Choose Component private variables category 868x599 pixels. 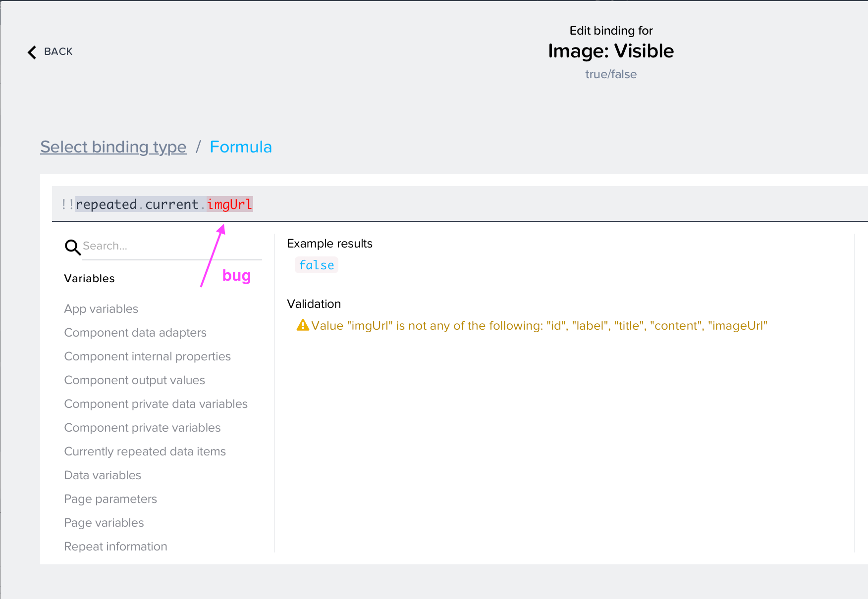coord(143,428)
